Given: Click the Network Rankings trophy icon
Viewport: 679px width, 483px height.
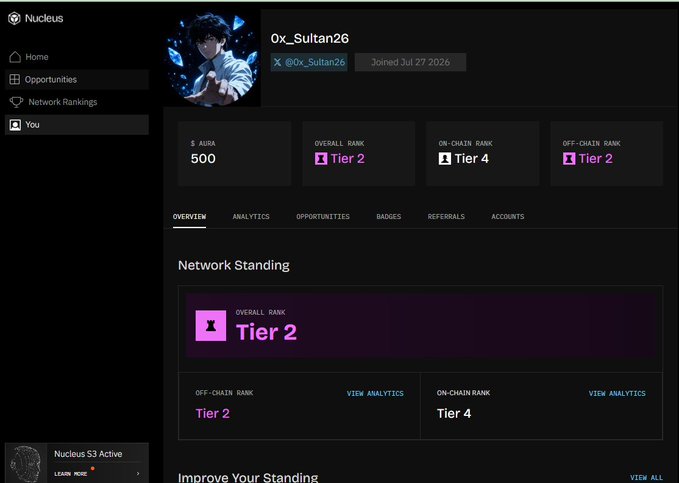Looking at the screenshot, I should click(16, 102).
